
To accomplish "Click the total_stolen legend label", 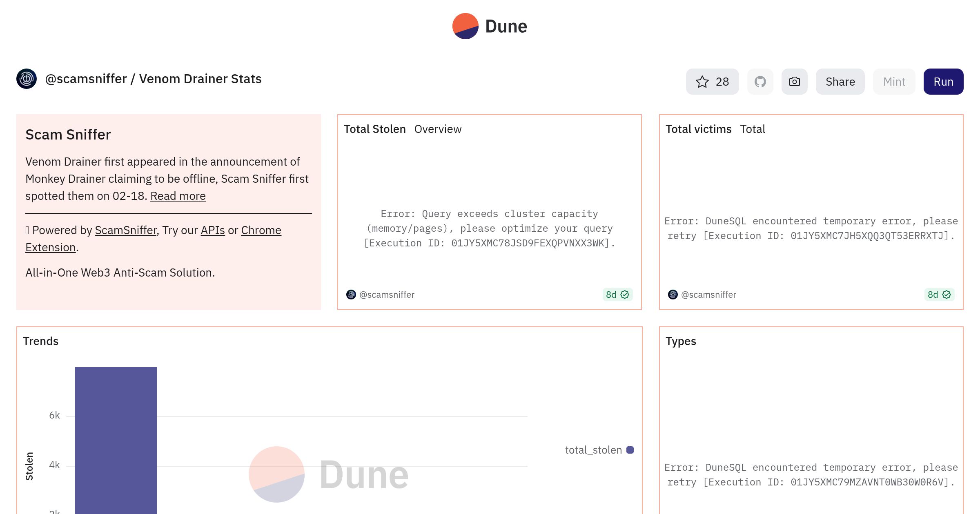I will click(x=593, y=450).
